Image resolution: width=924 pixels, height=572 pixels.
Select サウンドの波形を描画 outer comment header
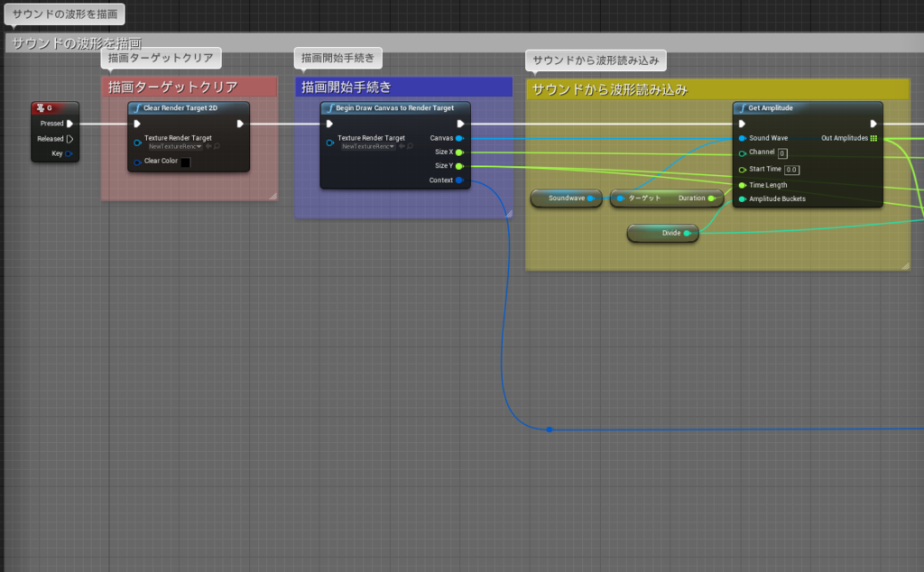coord(465,43)
